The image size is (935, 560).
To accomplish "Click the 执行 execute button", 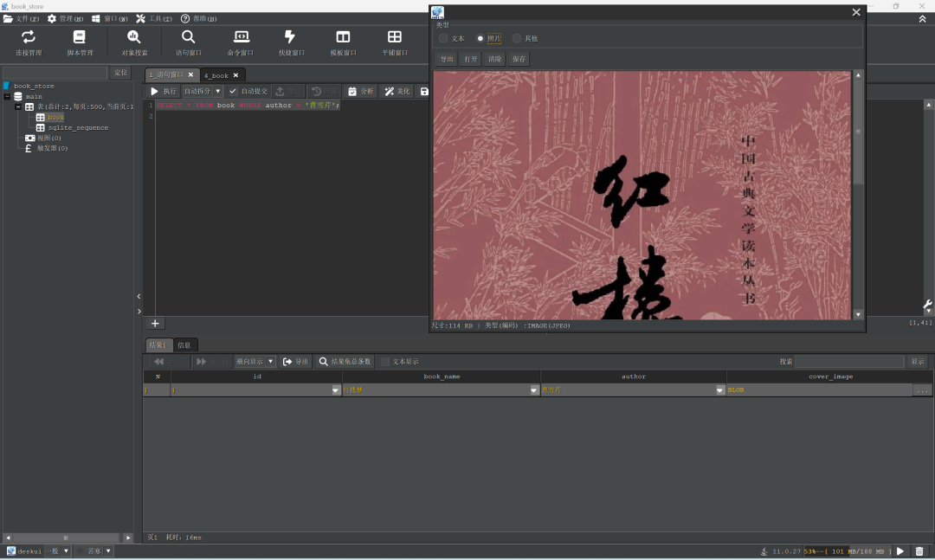I will (x=163, y=92).
